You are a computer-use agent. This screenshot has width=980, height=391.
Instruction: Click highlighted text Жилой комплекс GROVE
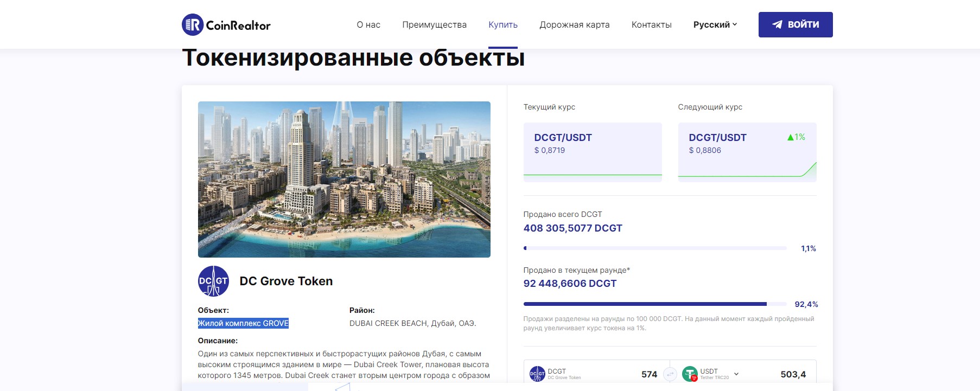click(243, 323)
